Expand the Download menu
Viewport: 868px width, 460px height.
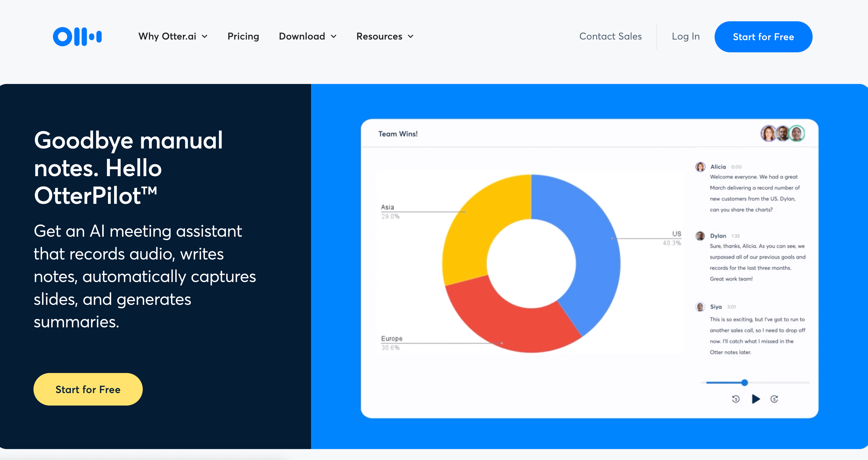[308, 37]
